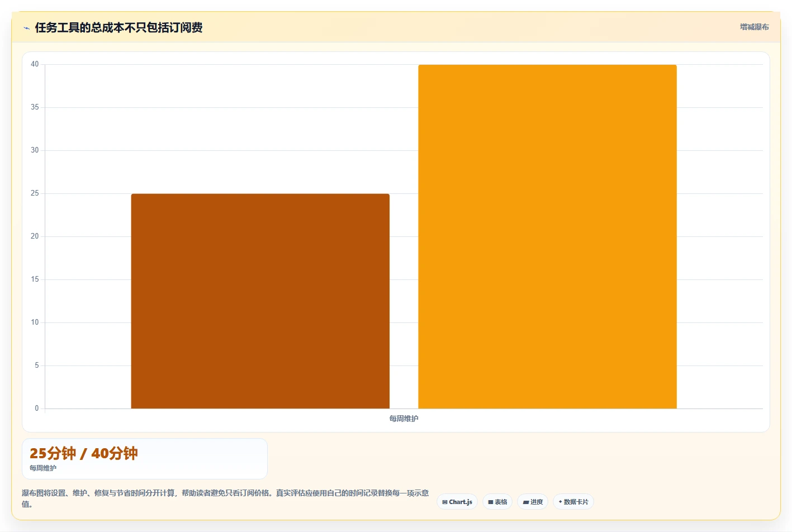Click the title 任务工具的总成本不只包括订阅费
Image resolution: width=792 pixels, height=532 pixels.
click(x=118, y=27)
